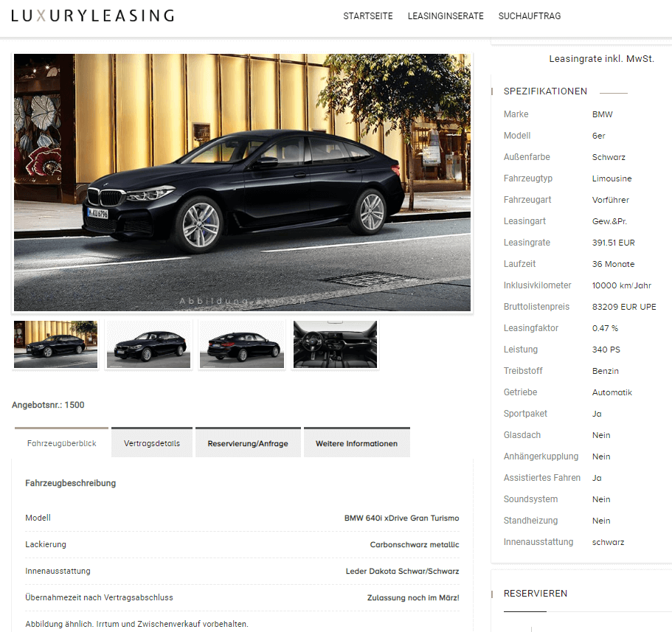Click Inklusivkilometer value '10000 km/Jahr'
The height and width of the screenshot is (632, 672).
621,286
